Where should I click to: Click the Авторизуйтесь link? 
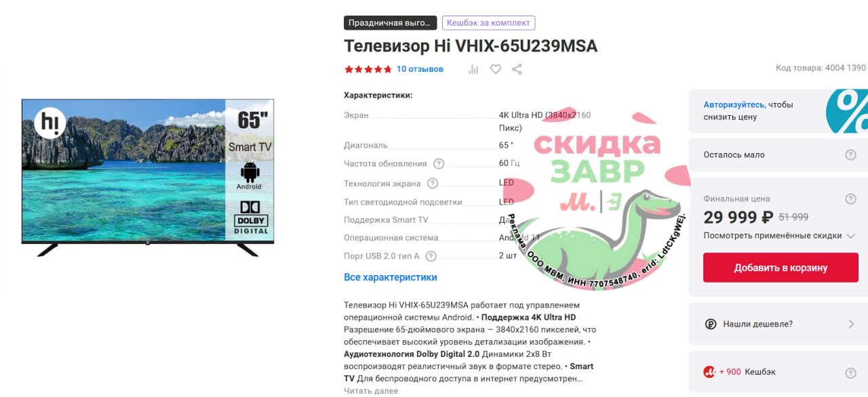pyautogui.click(x=734, y=105)
